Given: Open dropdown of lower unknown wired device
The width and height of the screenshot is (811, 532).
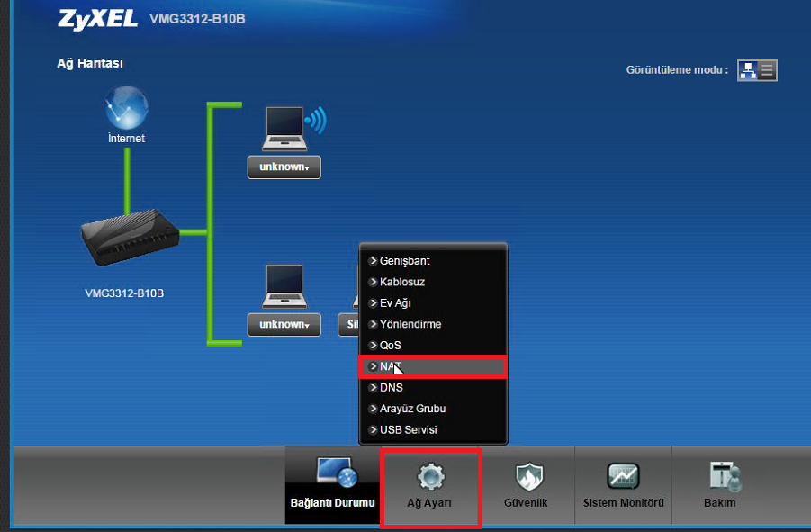Looking at the screenshot, I should [x=284, y=325].
